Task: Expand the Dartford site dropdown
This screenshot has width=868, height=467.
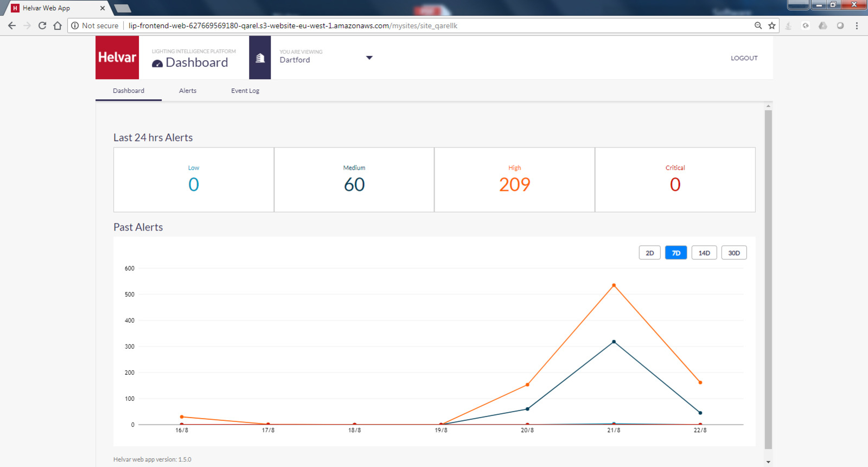Action: 369,57
